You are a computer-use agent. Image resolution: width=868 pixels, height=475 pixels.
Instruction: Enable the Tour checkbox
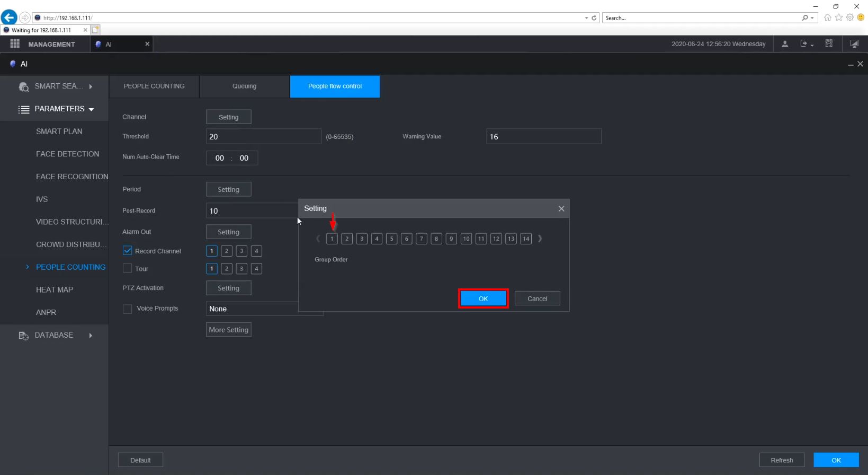point(128,268)
